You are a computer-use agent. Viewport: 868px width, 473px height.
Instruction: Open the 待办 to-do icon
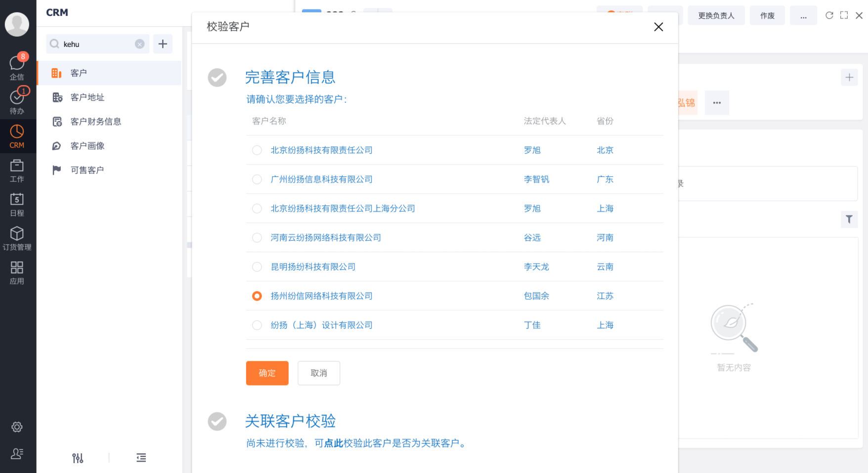click(17, 101)
